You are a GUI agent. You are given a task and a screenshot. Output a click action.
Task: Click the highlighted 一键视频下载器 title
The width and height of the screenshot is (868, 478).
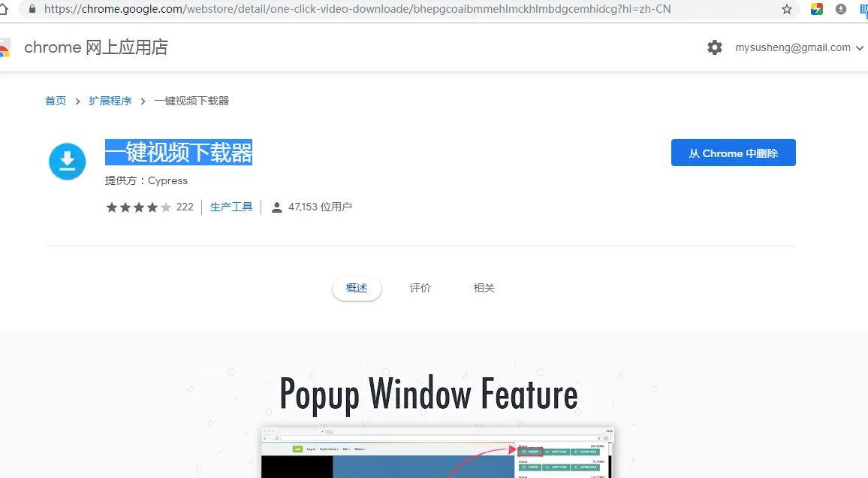179,153
